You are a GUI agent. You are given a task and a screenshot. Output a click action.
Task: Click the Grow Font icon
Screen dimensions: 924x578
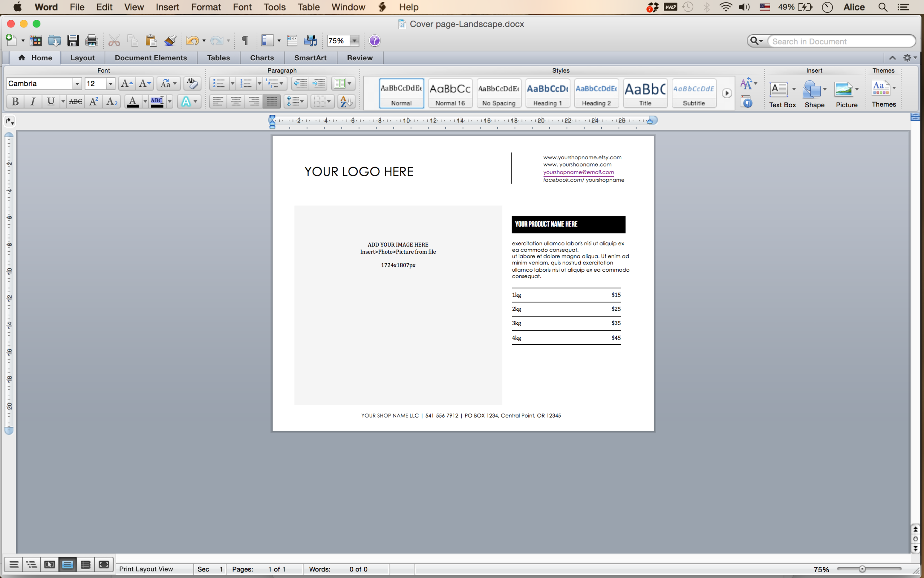coord(127,83)
